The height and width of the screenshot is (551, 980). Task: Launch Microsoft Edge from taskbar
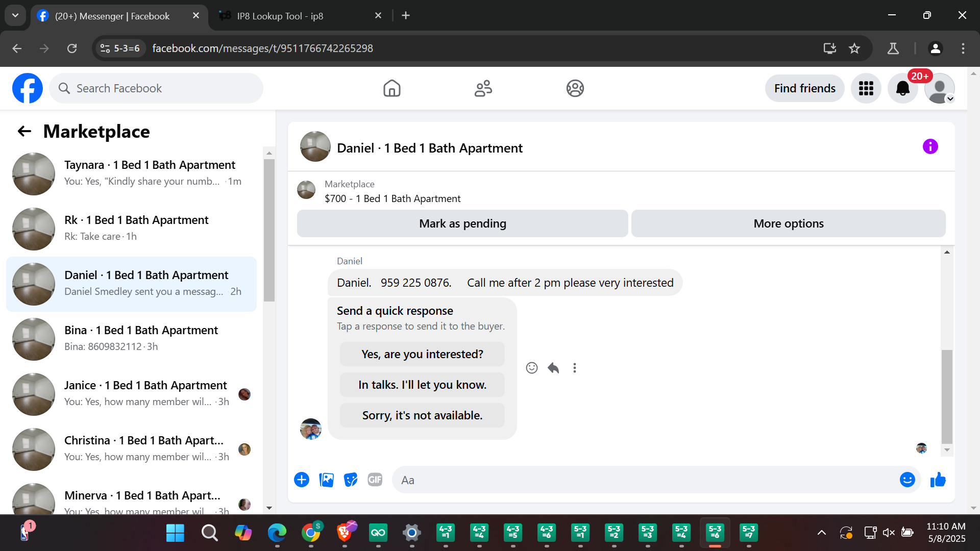point(277,533)
